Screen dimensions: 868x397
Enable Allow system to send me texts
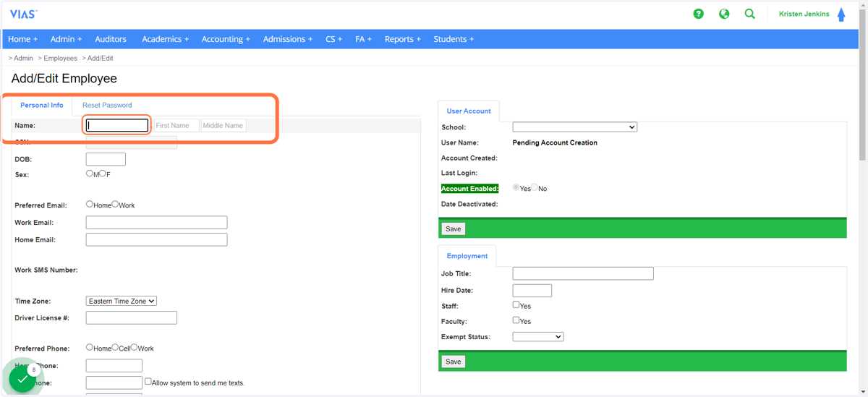click(x=148, y=381)
